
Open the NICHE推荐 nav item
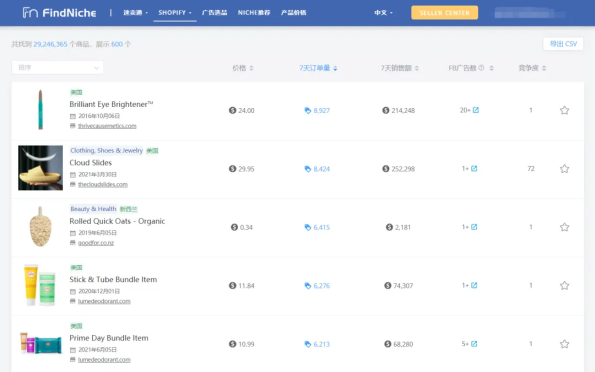coord(254,13)
